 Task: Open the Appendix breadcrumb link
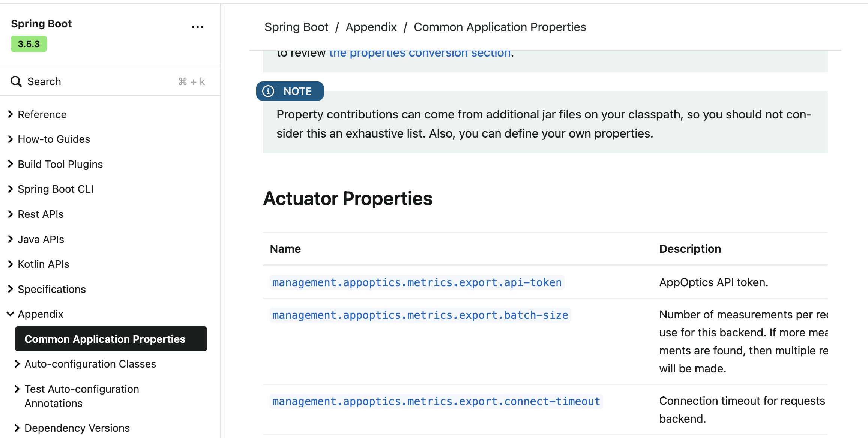(x=371, y=27)
